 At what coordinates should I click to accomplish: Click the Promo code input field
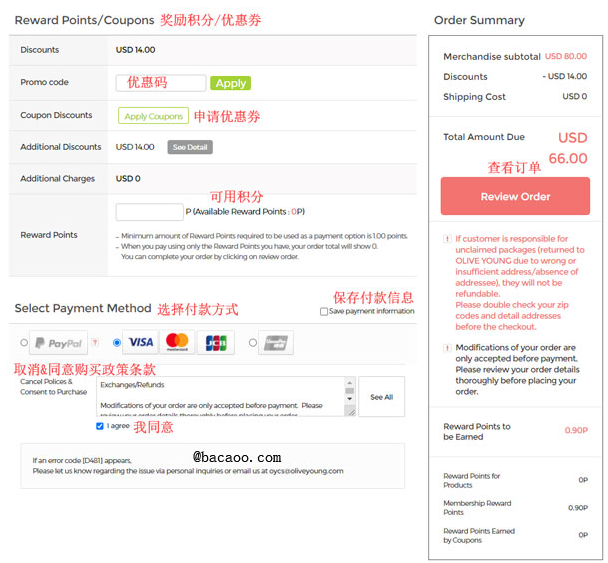[161, 83]
